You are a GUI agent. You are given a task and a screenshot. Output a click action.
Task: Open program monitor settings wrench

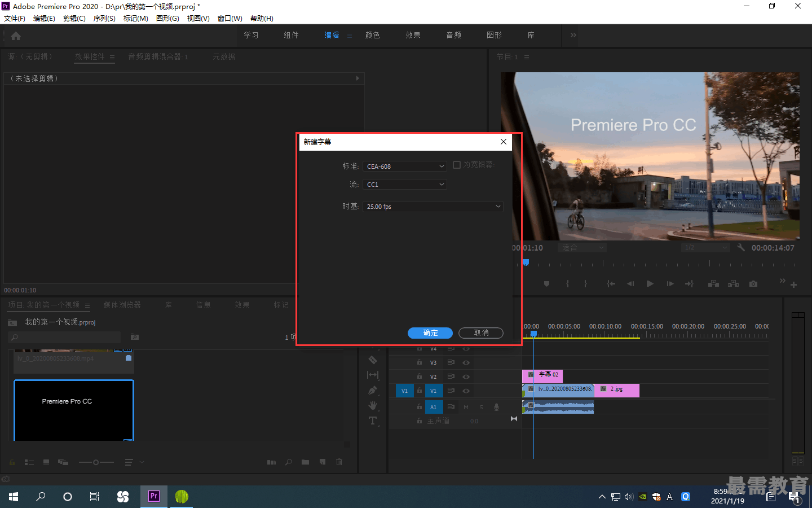pos(741,247)
